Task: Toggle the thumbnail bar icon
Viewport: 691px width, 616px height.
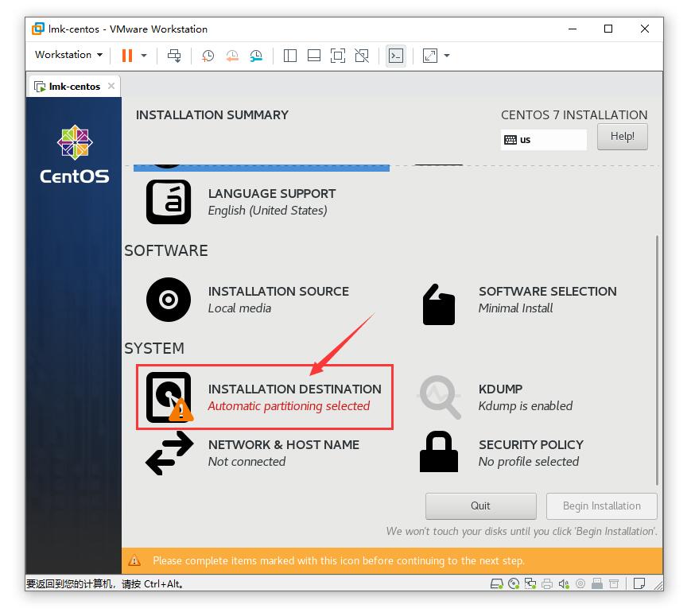Action: click(314, 56)
